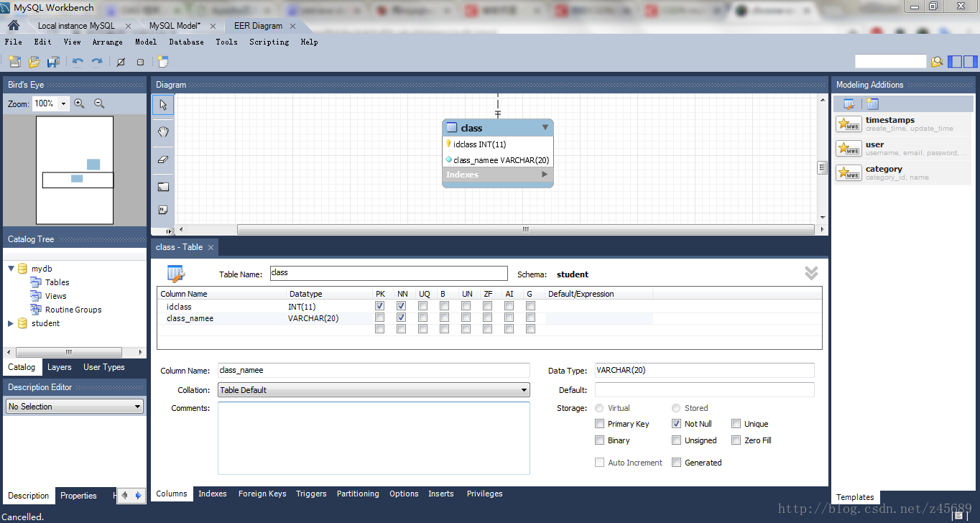Click the New document toolbar icon
Image resolution: width=980 pixels, height=523 pixels.
(x=14, y=62)
